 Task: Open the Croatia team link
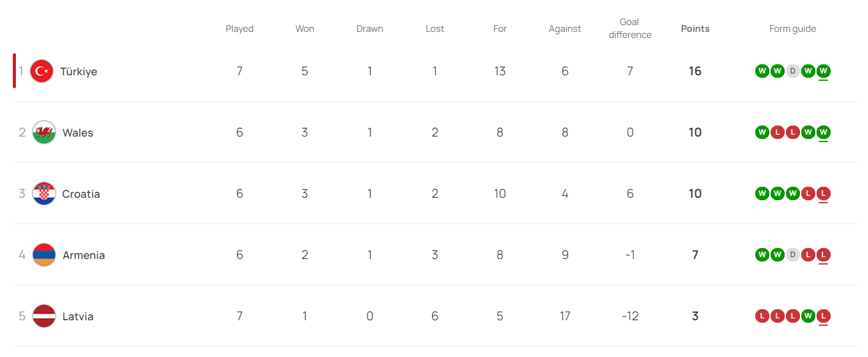pyautogui.click(x=81, y=194)
